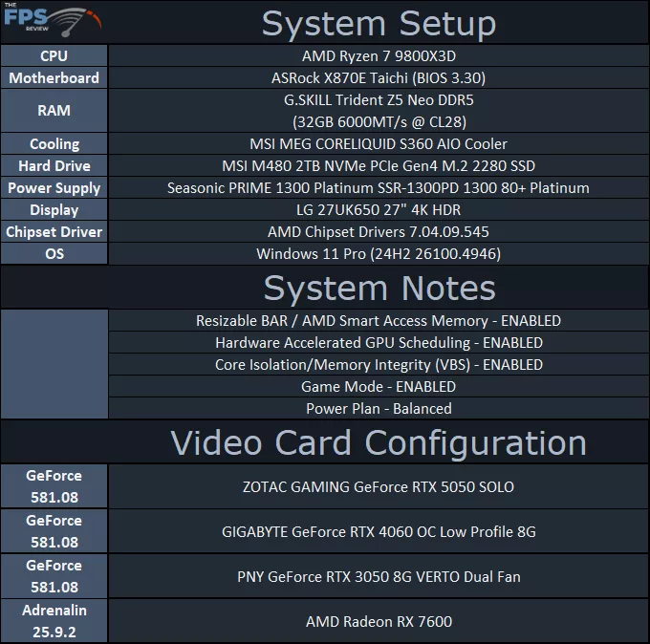Image resolution: width=650 pixels, height=644 pixels.
Task: Click the MSI M480 2TB NVMe SSD entry
Action: click(378, 166)
